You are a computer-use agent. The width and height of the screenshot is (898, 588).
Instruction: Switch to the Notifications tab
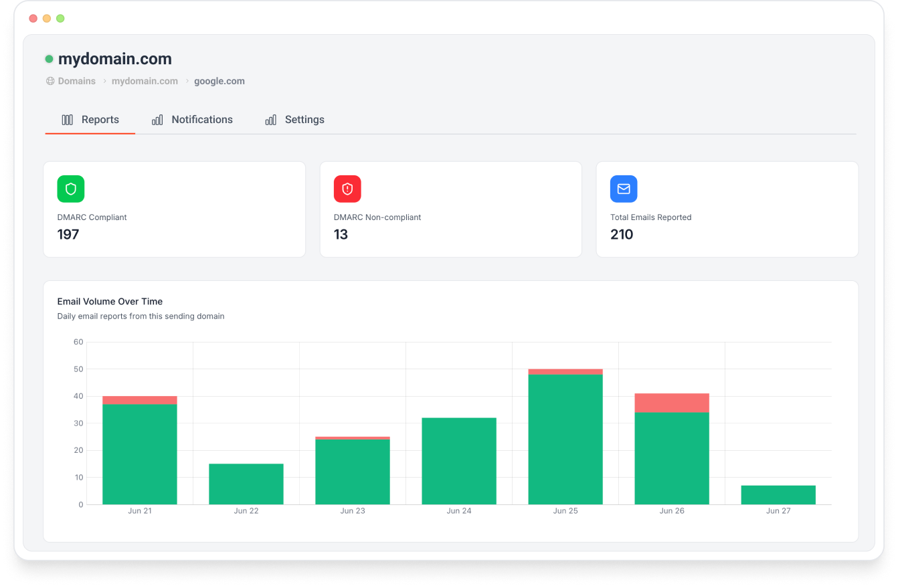(201, 120)
